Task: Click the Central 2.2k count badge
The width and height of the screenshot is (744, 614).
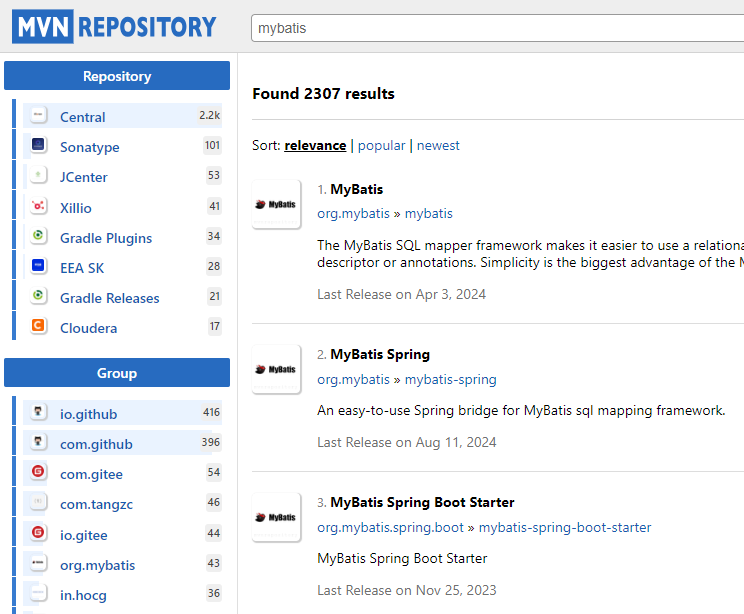Action: click(x=209, y=115)
